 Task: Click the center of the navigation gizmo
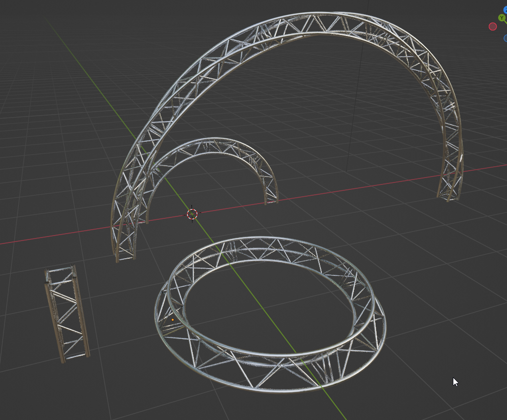click(507, 24)
